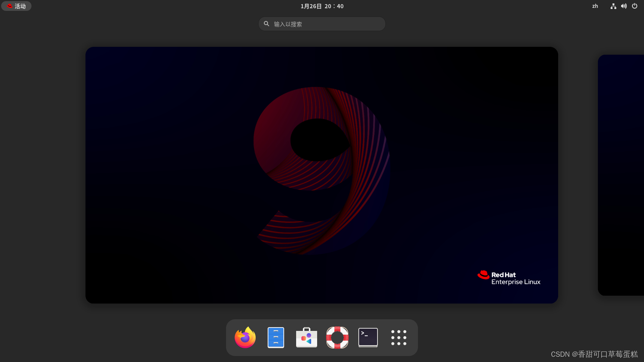Open the power menu icon

[x=635, y=6]
